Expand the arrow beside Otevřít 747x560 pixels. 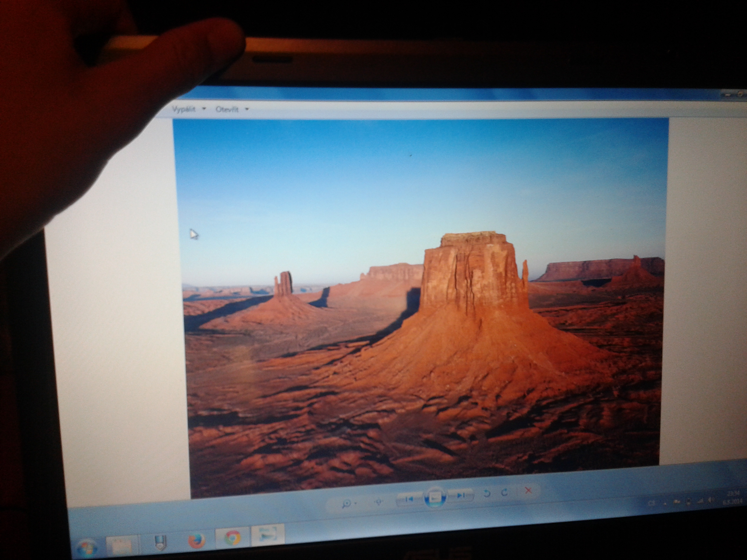[247, 109]
